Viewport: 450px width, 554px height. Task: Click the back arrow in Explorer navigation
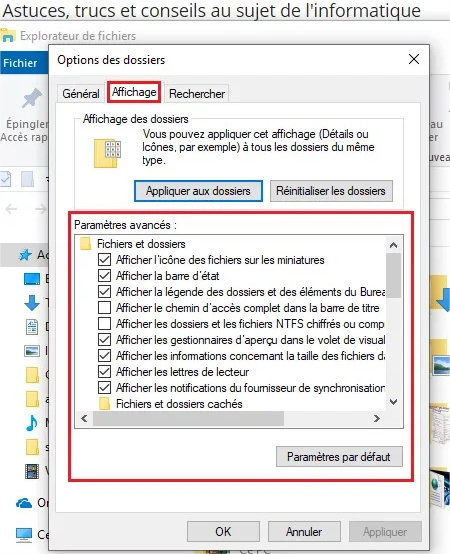11,209
